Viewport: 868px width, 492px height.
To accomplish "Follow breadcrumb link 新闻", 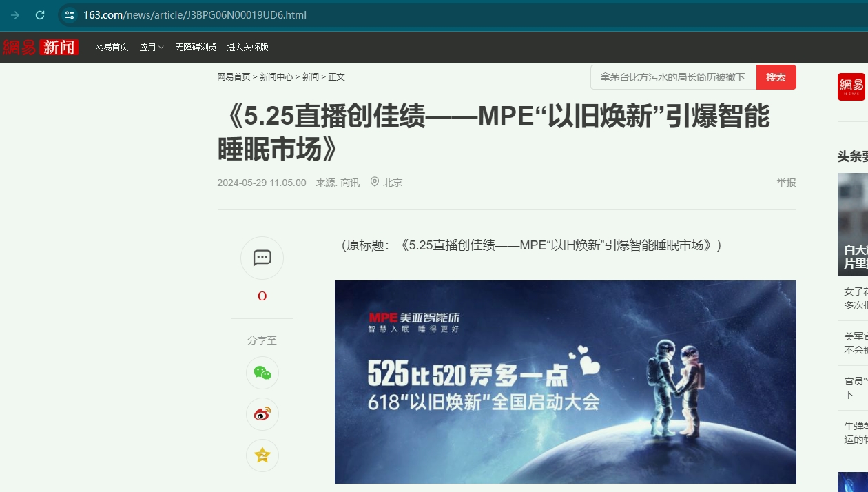I will [x=311, y=77].
